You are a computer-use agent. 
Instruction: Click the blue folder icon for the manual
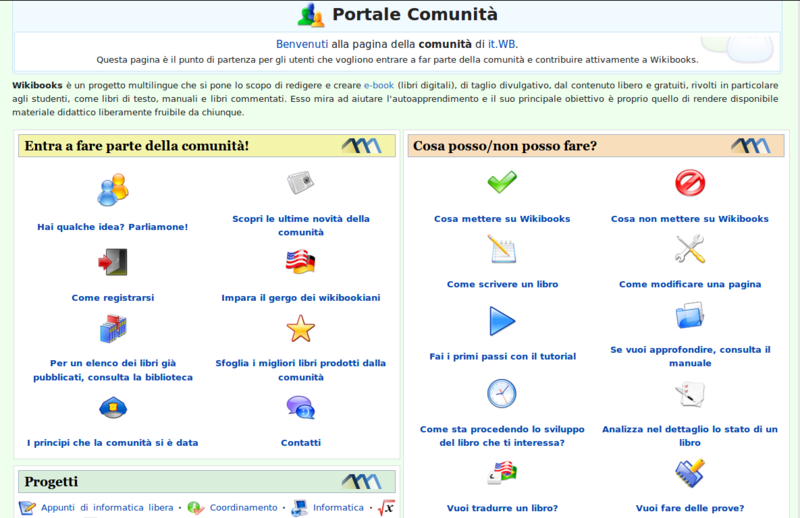point(690,315)
